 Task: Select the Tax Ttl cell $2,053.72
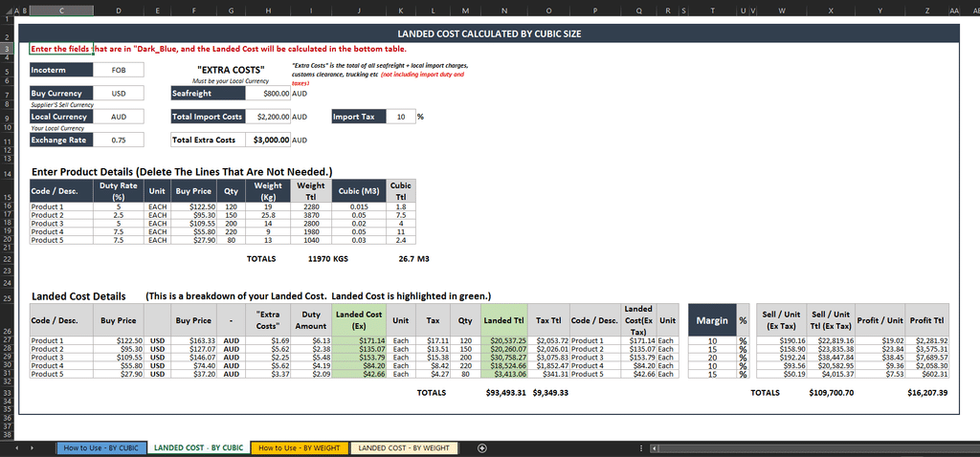[548, 341]
